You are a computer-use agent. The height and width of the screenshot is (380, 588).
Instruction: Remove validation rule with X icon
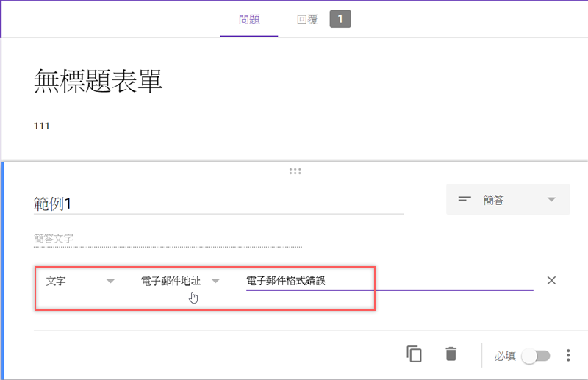point(551,280)
